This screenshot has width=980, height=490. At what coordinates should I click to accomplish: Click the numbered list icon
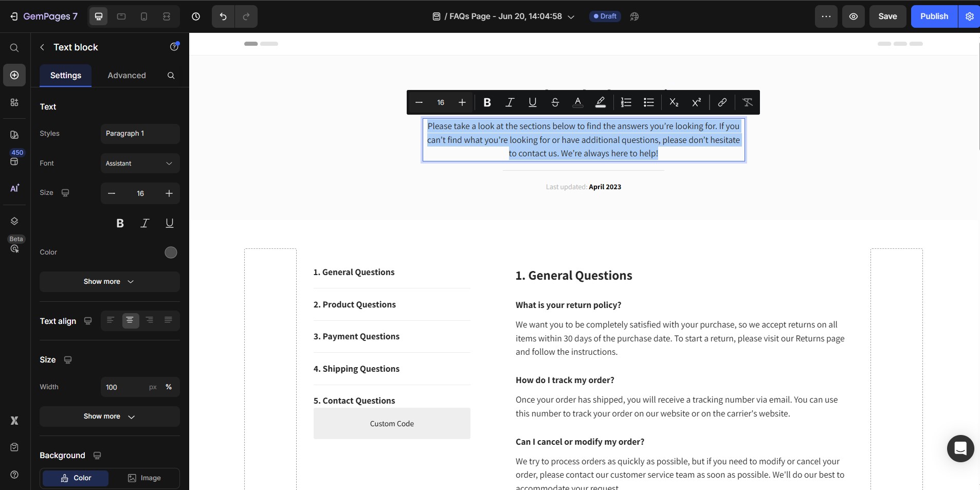(x=626, y=102)
